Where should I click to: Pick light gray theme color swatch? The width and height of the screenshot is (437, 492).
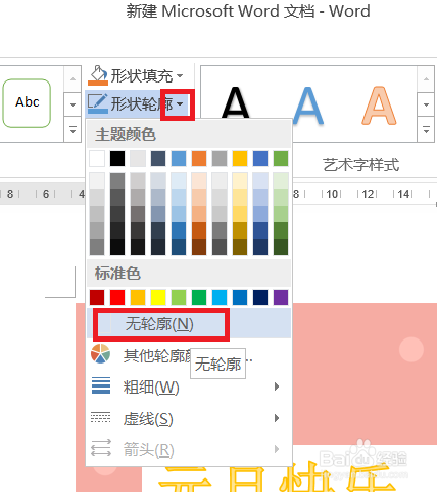(138, 158)
